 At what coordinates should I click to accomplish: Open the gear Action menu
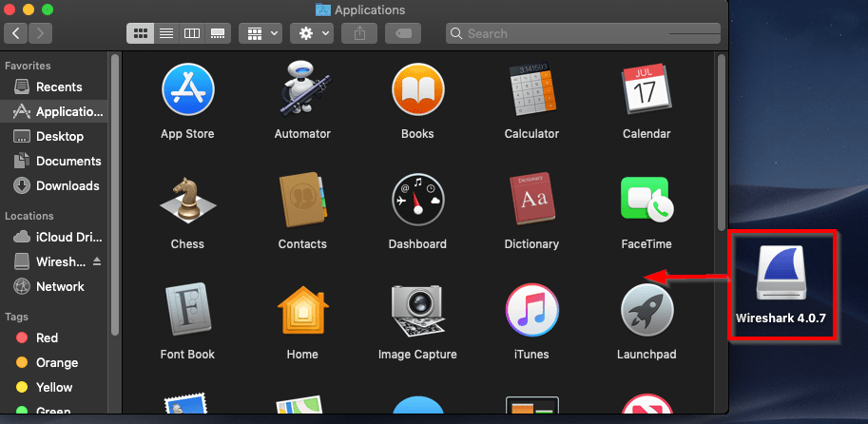tap(312, 34)
